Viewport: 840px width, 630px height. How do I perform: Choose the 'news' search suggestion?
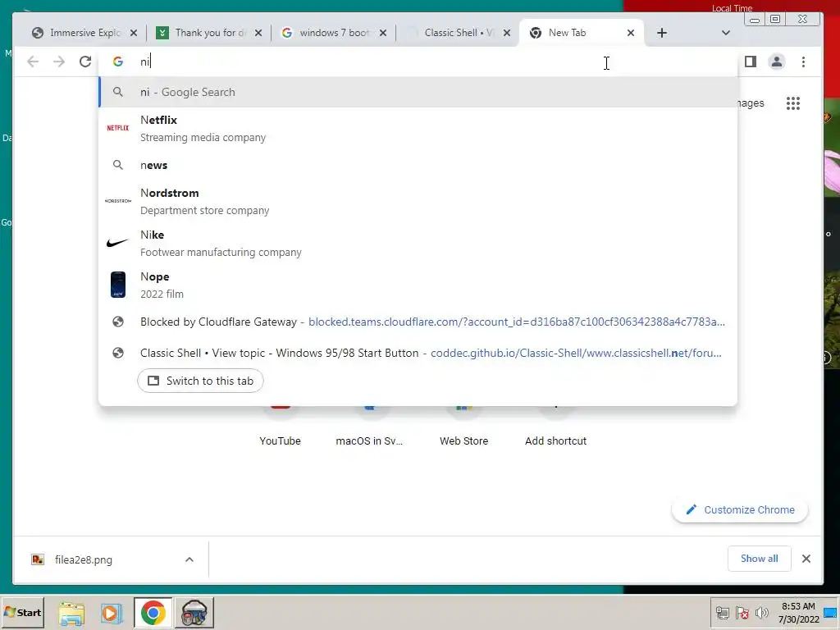pyautogui.click(x=418, y=165)
